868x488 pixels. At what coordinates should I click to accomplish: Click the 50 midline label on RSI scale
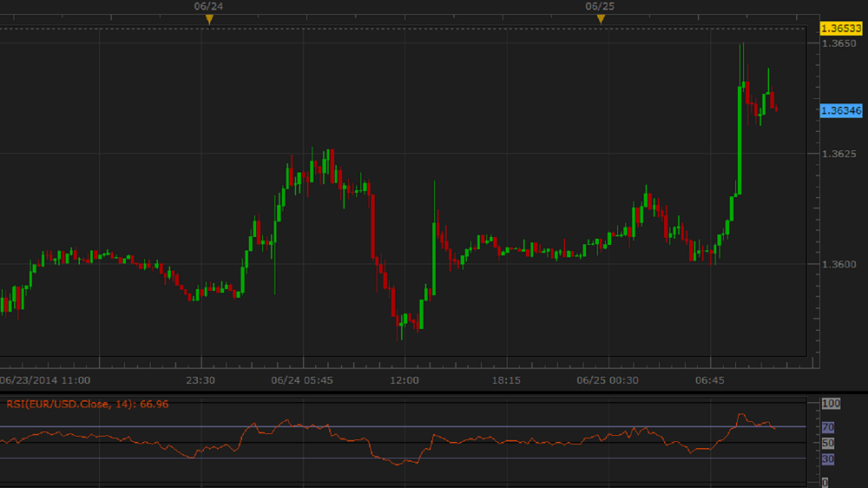(x=827, y=444)
